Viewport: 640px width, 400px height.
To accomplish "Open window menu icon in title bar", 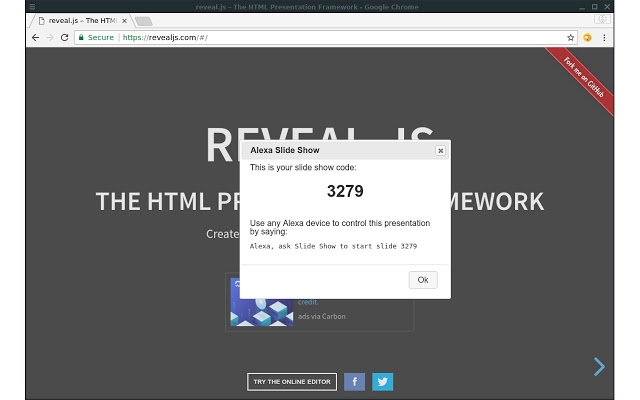I will 32,7.
